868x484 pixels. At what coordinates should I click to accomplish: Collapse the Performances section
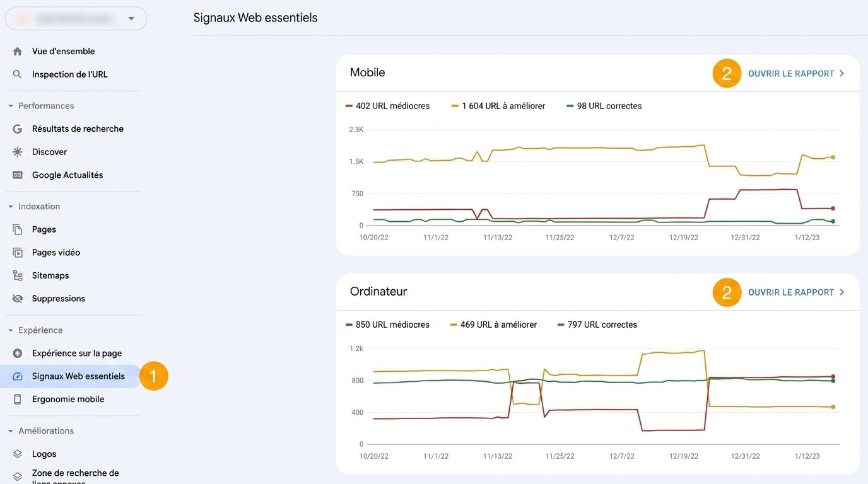point(10,106)
